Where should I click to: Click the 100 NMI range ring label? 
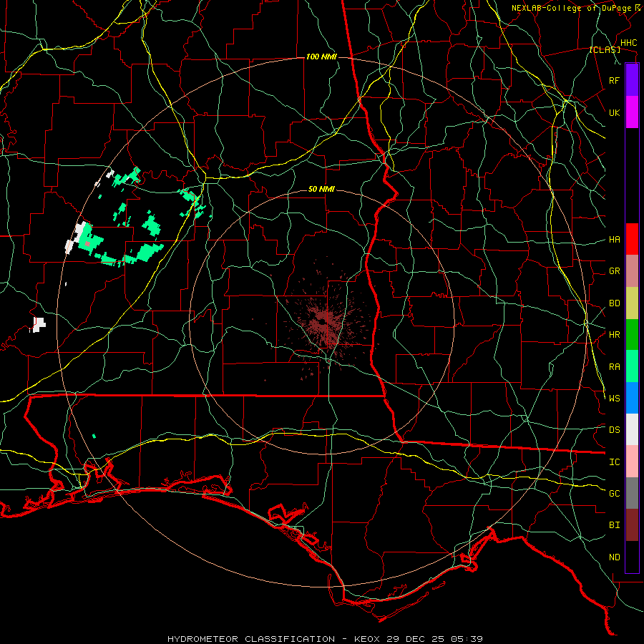[x=321, y=57]
